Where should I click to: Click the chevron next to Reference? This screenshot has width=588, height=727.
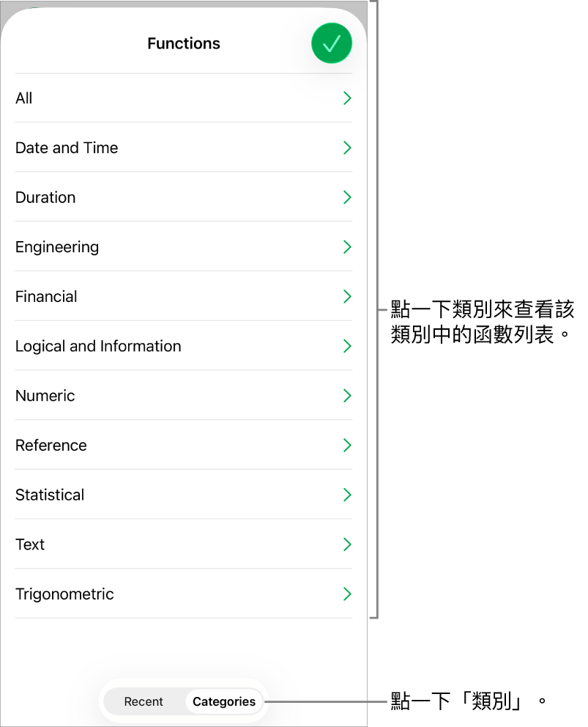pyautogui.click(x=347, y=446)
